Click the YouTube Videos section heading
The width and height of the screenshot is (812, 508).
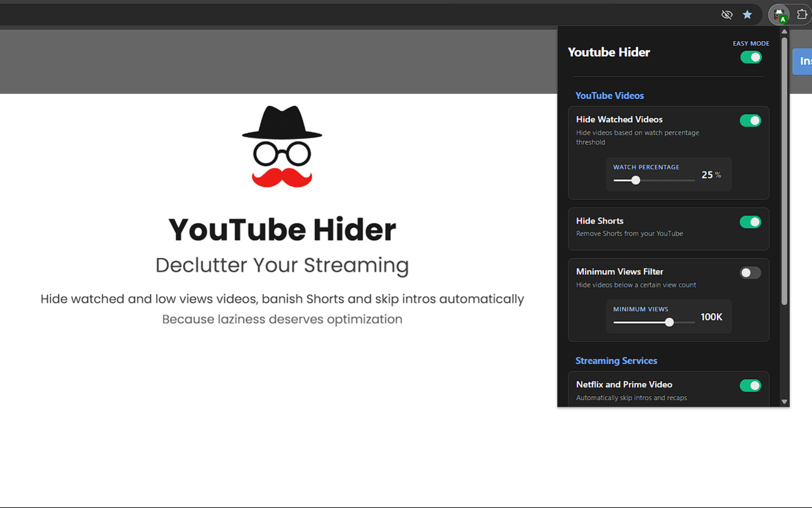pos(610,96)
